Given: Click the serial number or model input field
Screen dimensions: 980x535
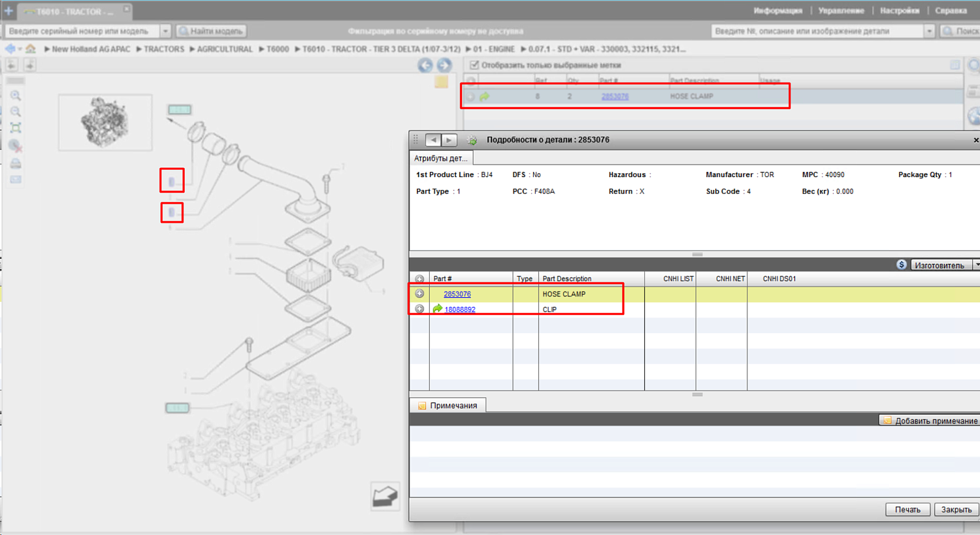Looking at the screenshot, I should tap(82, 31).
